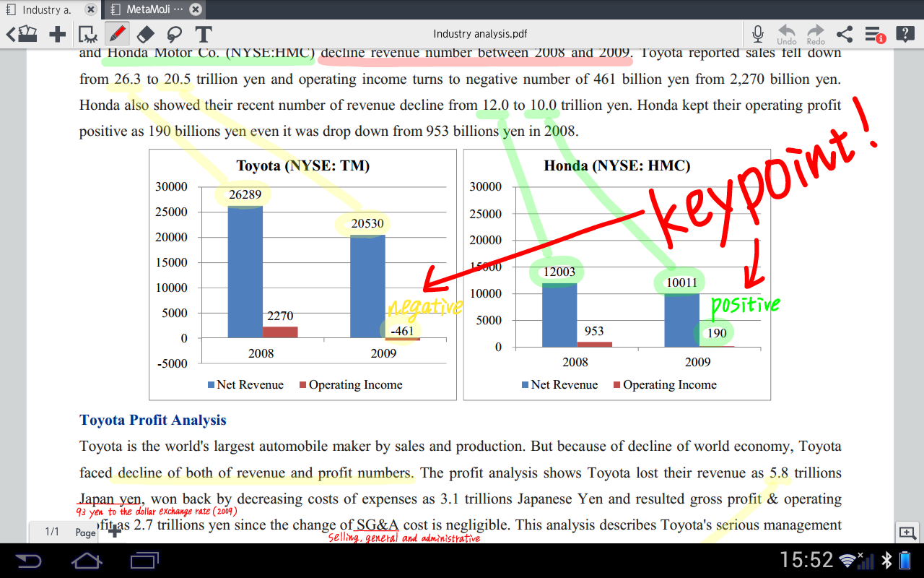Open the menu with info badge

click(x=874, y=34)
